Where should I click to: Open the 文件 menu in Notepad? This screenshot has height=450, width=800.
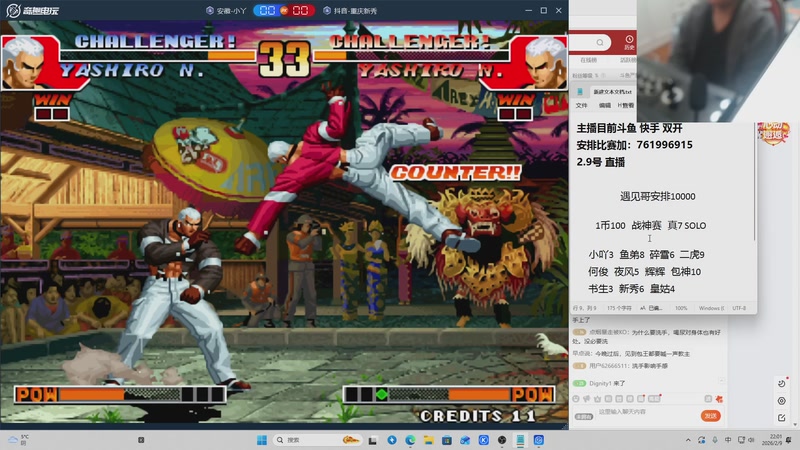(582, 105)
